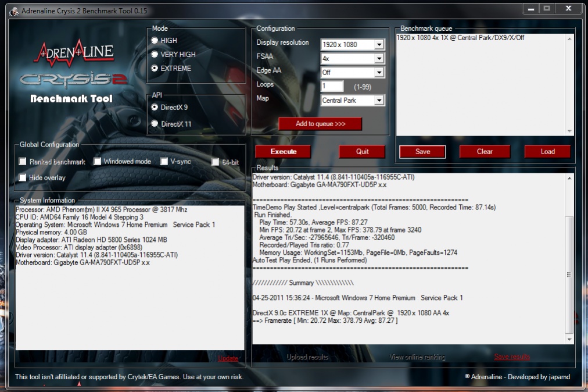
Task: Click the TimeDemo Play Started line
Action: click(x=374, y=207)
